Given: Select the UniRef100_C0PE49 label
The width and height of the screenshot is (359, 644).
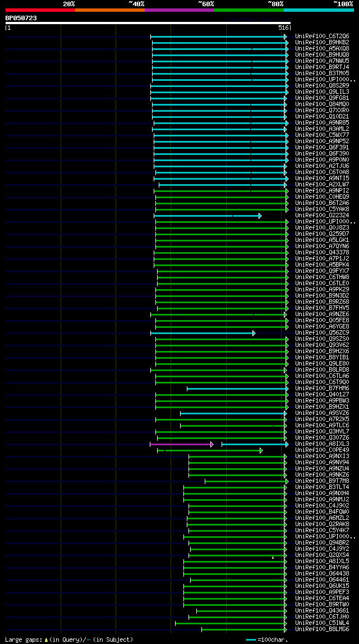Looking at the screenshot, I should pos(322,450).
